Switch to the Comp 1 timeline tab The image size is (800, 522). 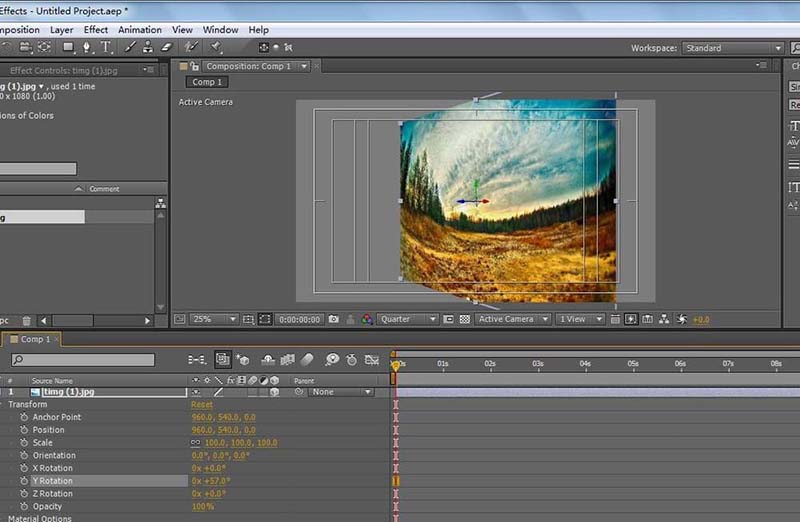click(33, 340)
